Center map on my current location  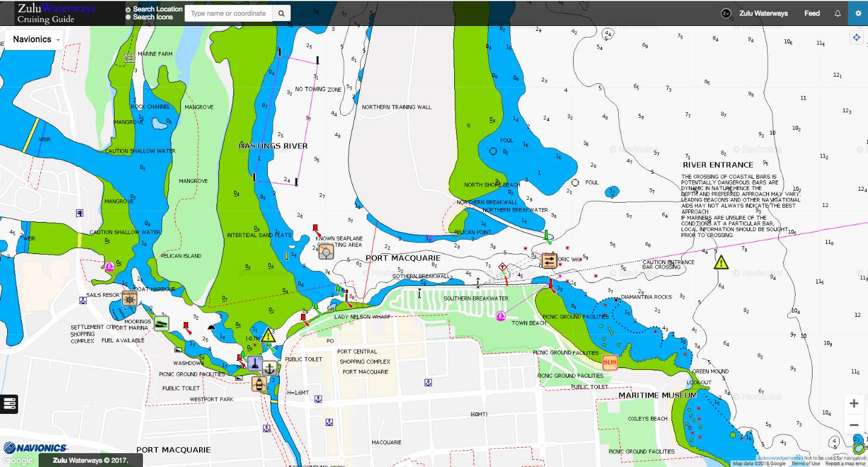(856, 38)
